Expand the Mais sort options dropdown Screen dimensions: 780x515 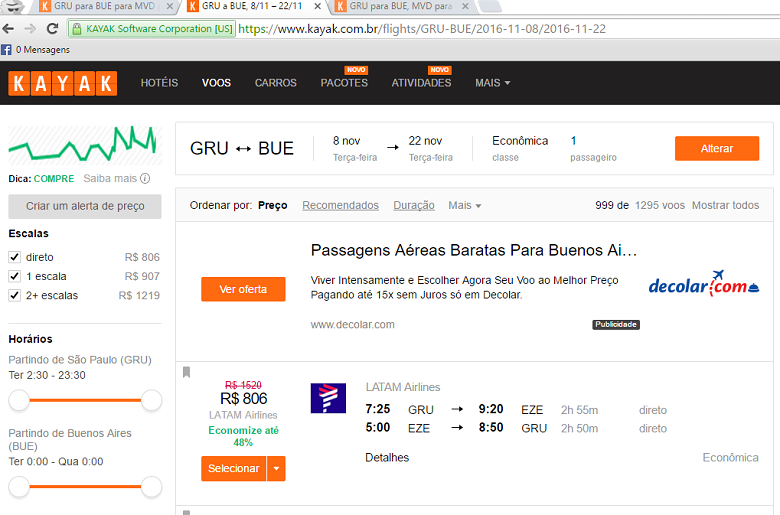point(465,206)
